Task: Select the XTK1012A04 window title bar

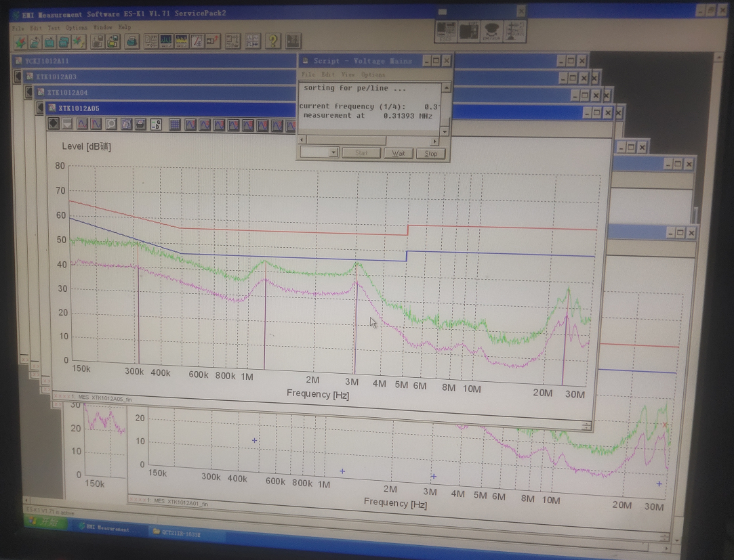Action: point(166,92)
